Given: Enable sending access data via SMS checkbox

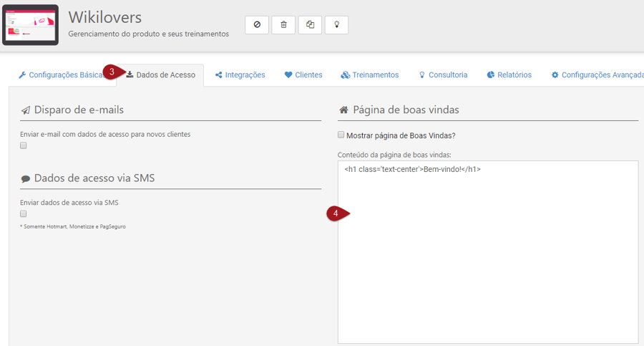Looking at the screenshot, I should coord(24,213).
